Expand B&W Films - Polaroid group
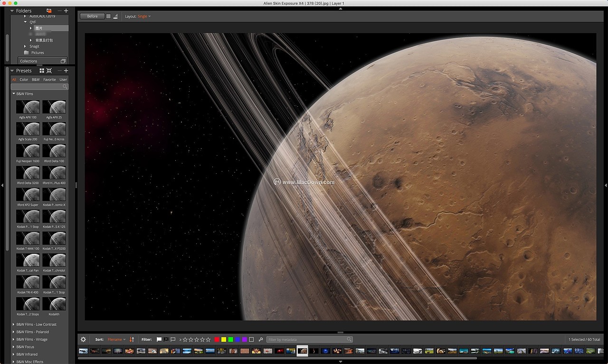Viewport: 608px width, 364px height. (13, 332)
